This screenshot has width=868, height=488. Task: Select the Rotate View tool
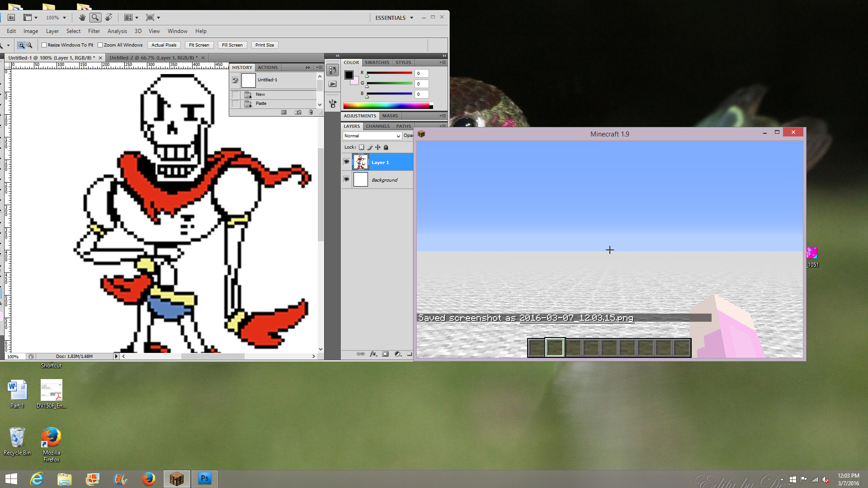(108, 18)
